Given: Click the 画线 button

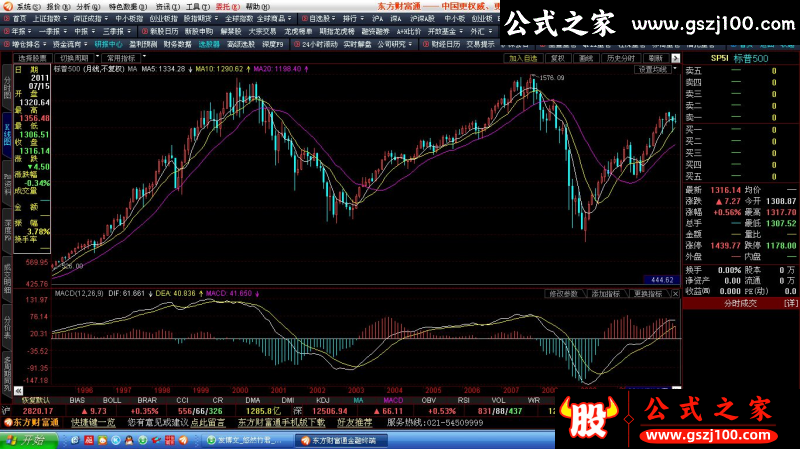Looking at the screenshot, I should click(x=586, y=58).
